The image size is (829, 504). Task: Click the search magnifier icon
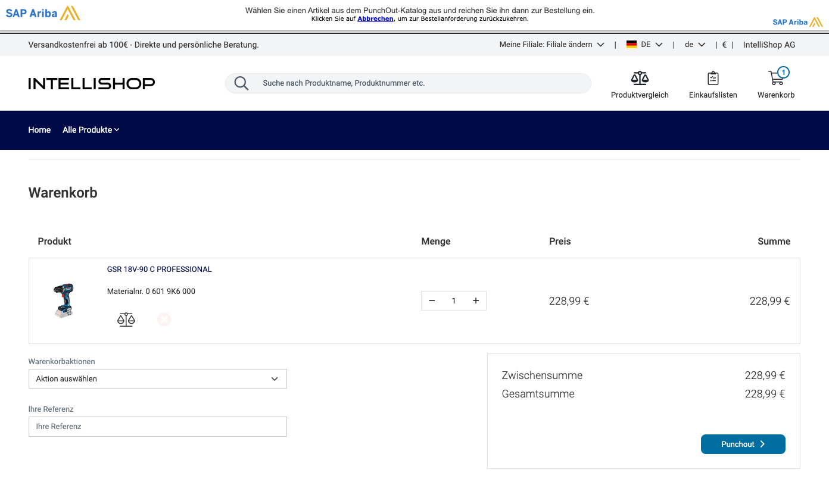(241, 83)
